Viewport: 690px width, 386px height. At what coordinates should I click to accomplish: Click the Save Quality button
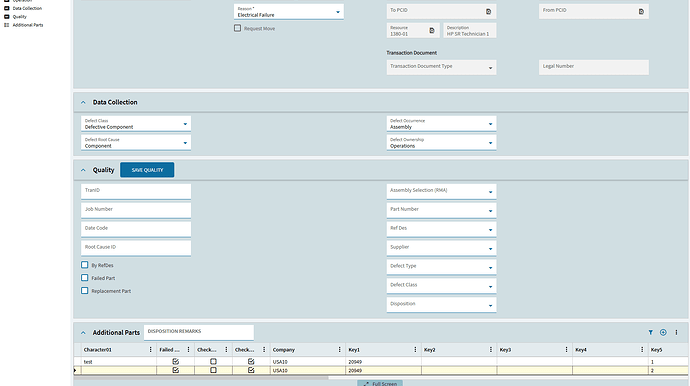147,170
